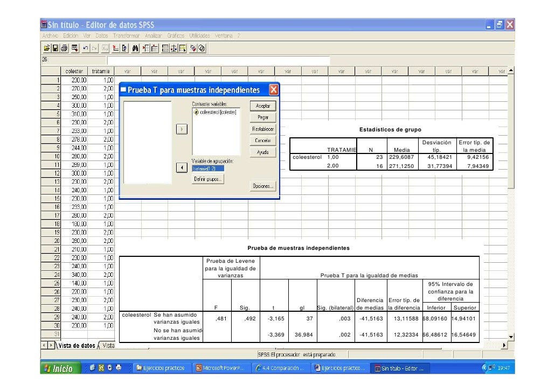Click the Save file floppy disk icon
The width and height of the screenshot is (555, 392).
[55, 48]
